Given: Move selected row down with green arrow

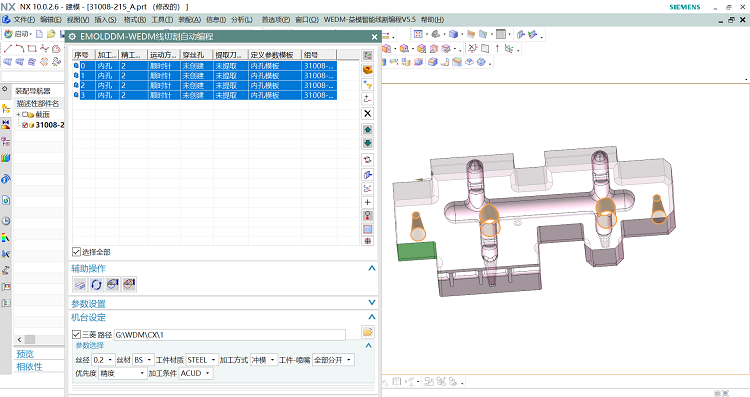Looking at the screenshot, I should 367,143.
